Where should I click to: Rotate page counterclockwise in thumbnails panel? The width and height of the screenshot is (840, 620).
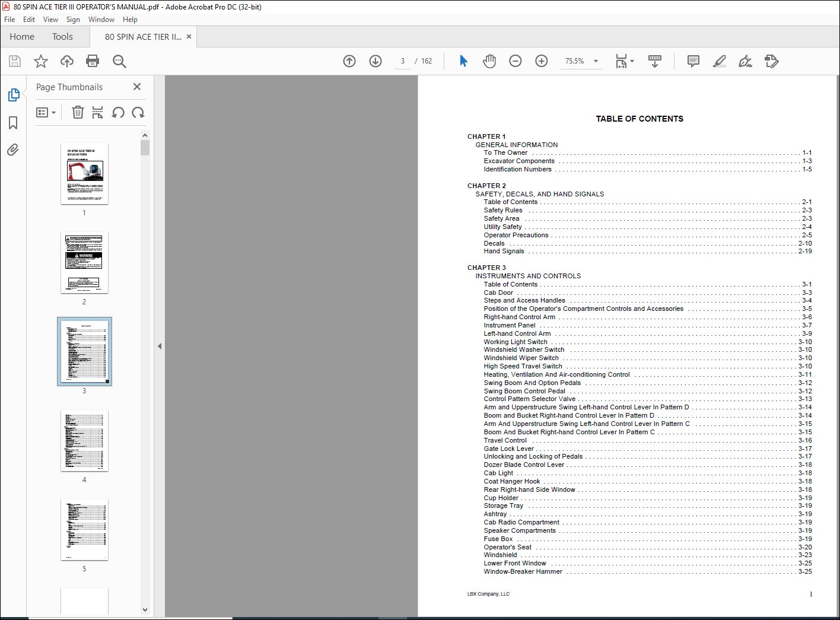(118, 112)
